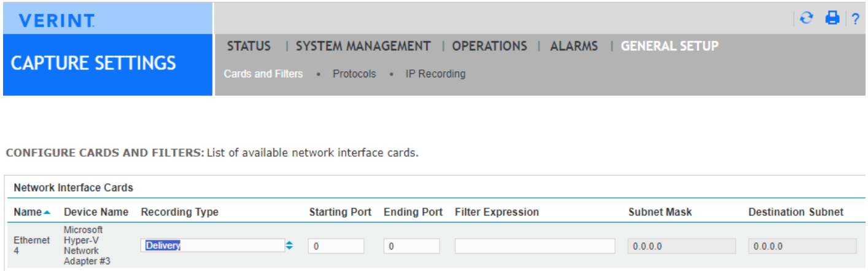
Task: Select the Delivery recording type field
Action: point(212,246)
